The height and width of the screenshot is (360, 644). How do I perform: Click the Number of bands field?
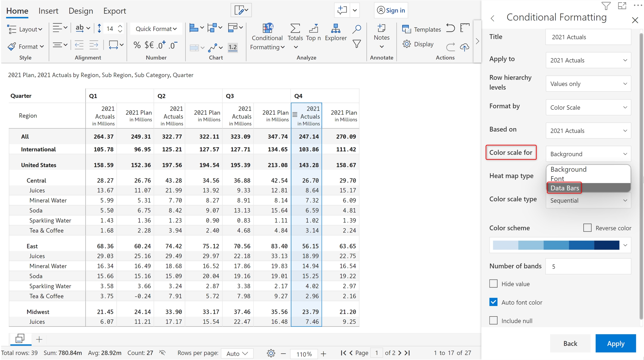point(588,266)
